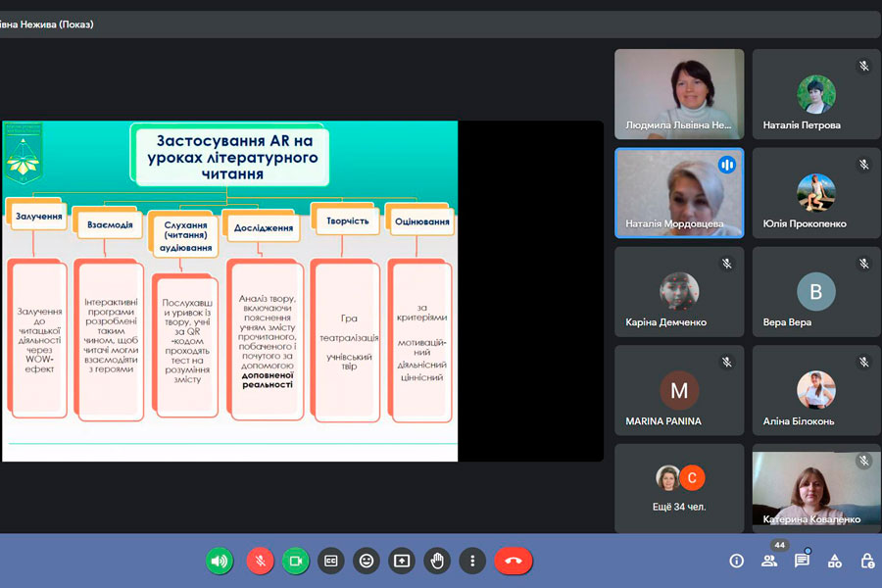Viewport: 882px width, 588px height.
Task: Select Наталія Петрова participant tile
Action: 816,94
